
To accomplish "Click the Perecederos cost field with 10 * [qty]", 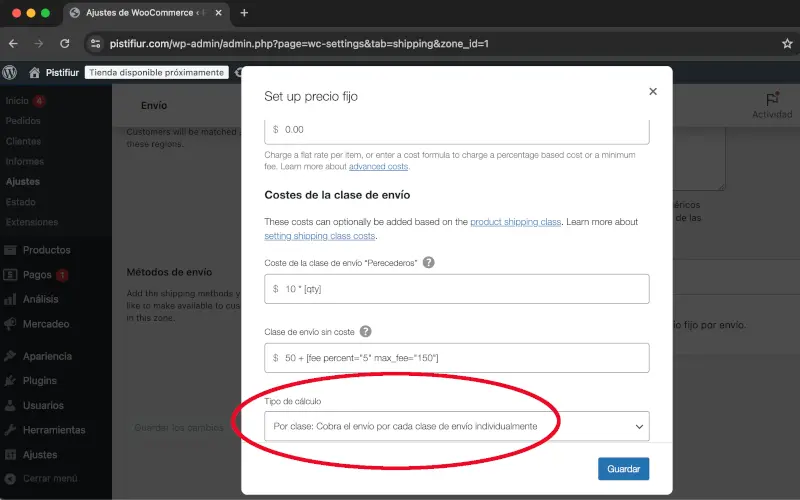I will tap(457, 289).
